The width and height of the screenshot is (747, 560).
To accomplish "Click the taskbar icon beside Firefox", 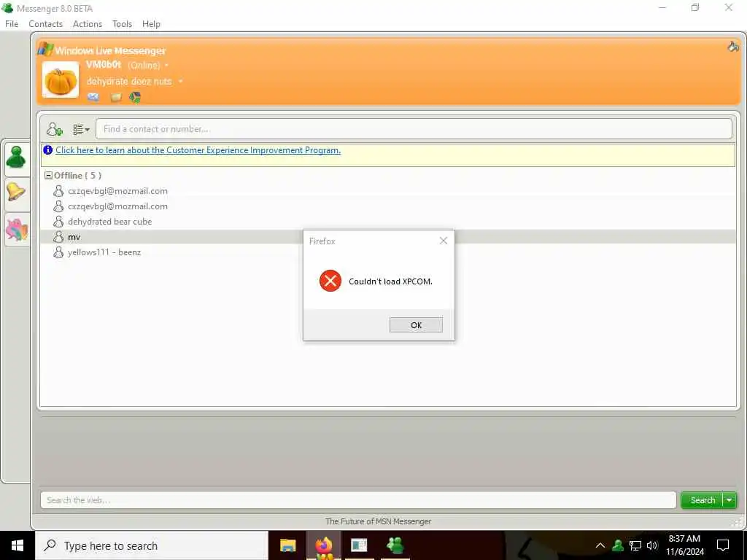I will coord(359,545).
